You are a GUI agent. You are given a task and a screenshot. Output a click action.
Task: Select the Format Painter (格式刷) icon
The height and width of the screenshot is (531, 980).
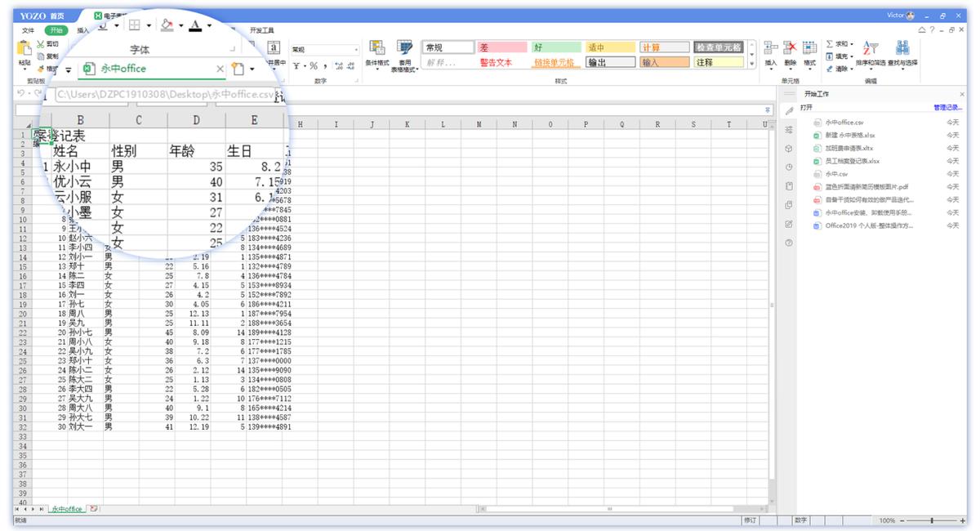[42, 68]
